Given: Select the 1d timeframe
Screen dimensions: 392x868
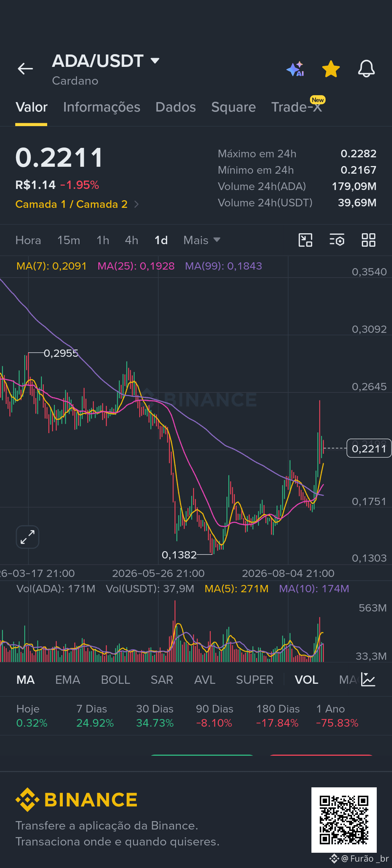Looking at the screenshot, I should (161, 240).
